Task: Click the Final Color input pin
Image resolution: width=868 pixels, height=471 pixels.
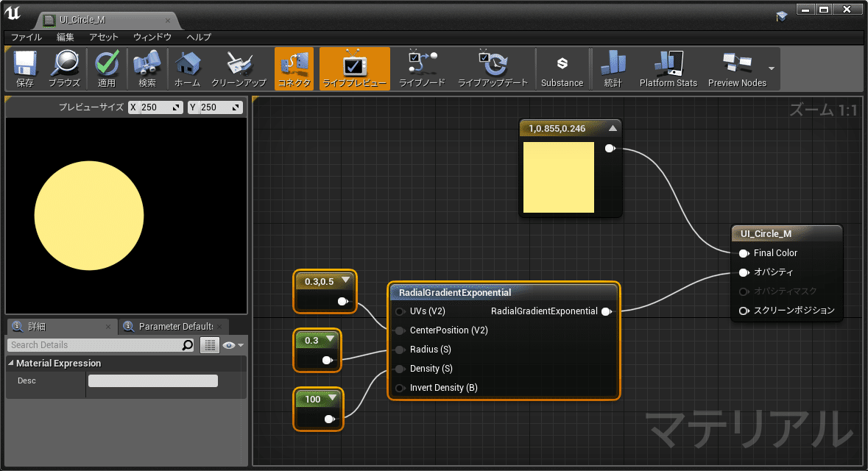Action: [744, 253]
